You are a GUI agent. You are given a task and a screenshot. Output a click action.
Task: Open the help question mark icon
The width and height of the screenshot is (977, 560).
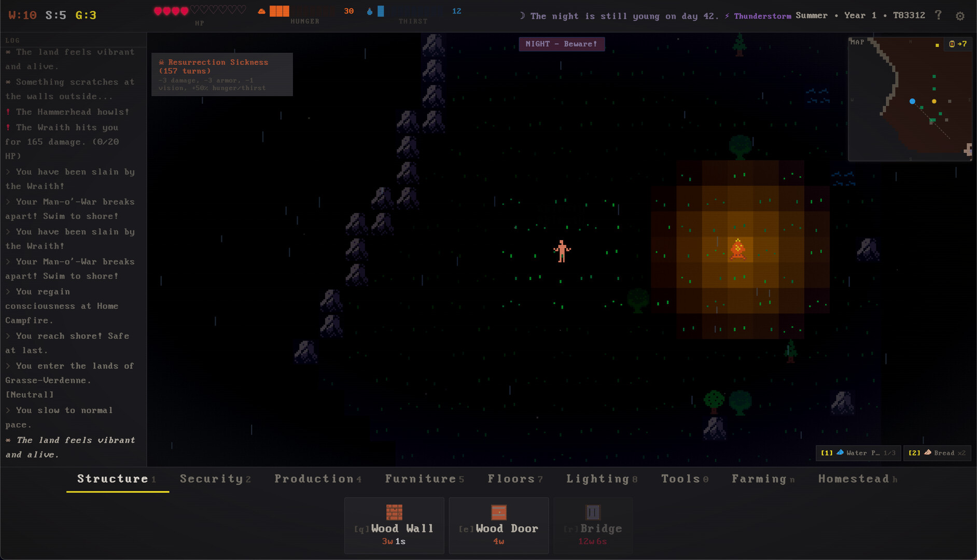click(x=939, y=15)
